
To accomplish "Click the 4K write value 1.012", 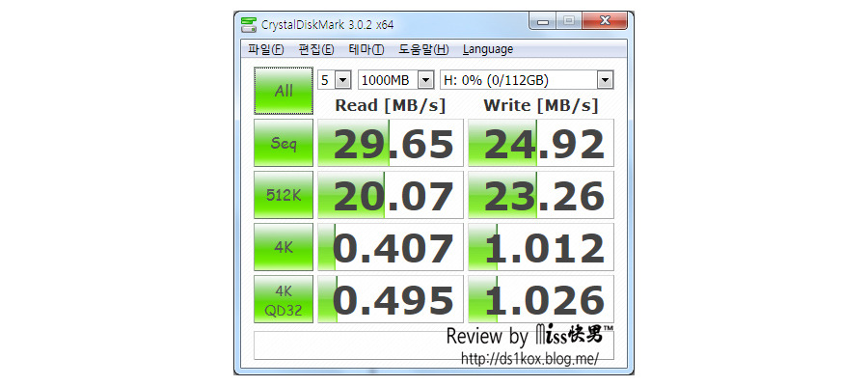I will pos(541,247).
